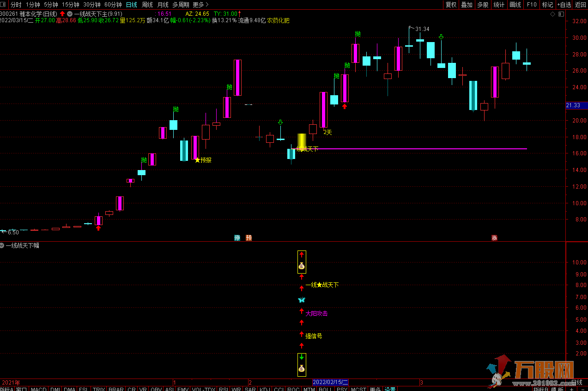Viewport: 588px width, 391px height.
Task: Toggle 叠加 overlay mode
Action: (x=467, y=5)
